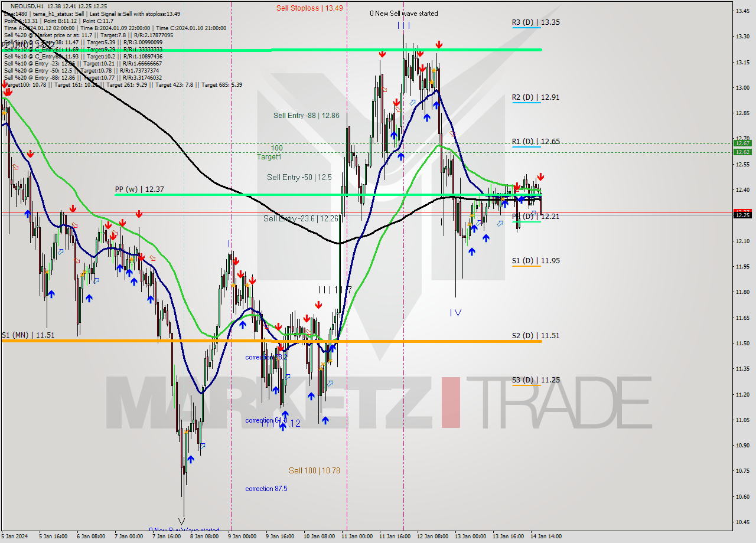Select the 'correction 87.5' label

pos(266,489)
